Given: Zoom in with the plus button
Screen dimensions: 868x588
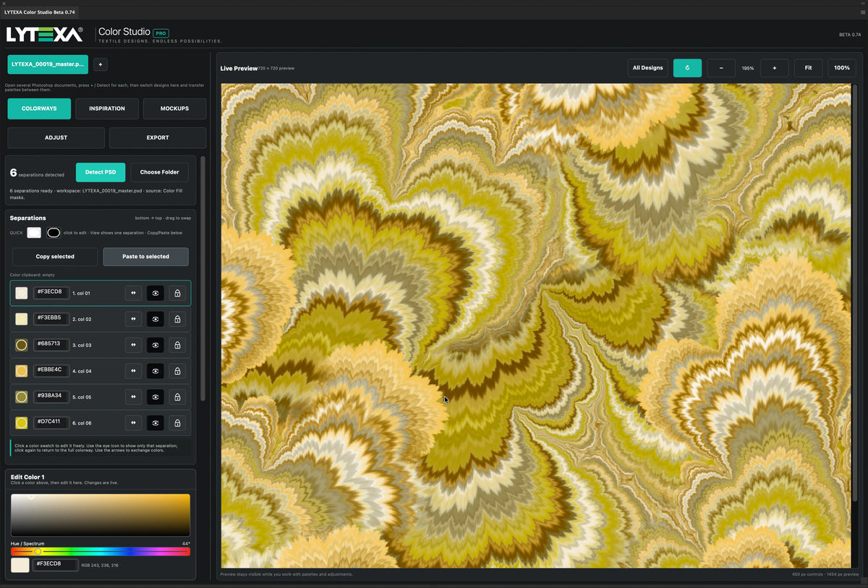Looking at the screenshot, I should 775,68.
